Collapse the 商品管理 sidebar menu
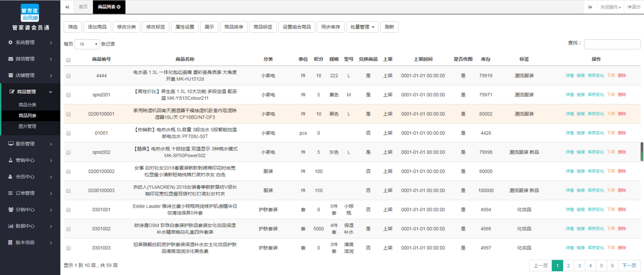Screen dimensions: 644x275 pos(30,92)
